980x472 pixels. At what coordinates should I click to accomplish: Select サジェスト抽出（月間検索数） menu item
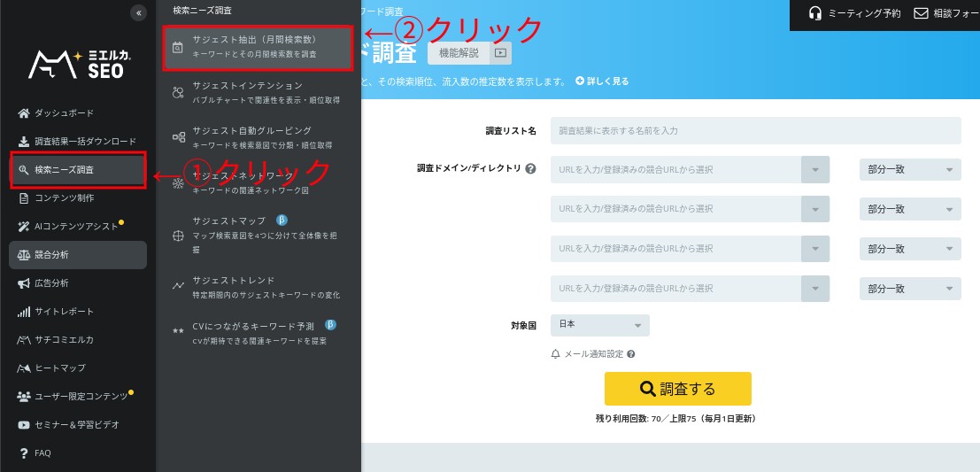259,47
